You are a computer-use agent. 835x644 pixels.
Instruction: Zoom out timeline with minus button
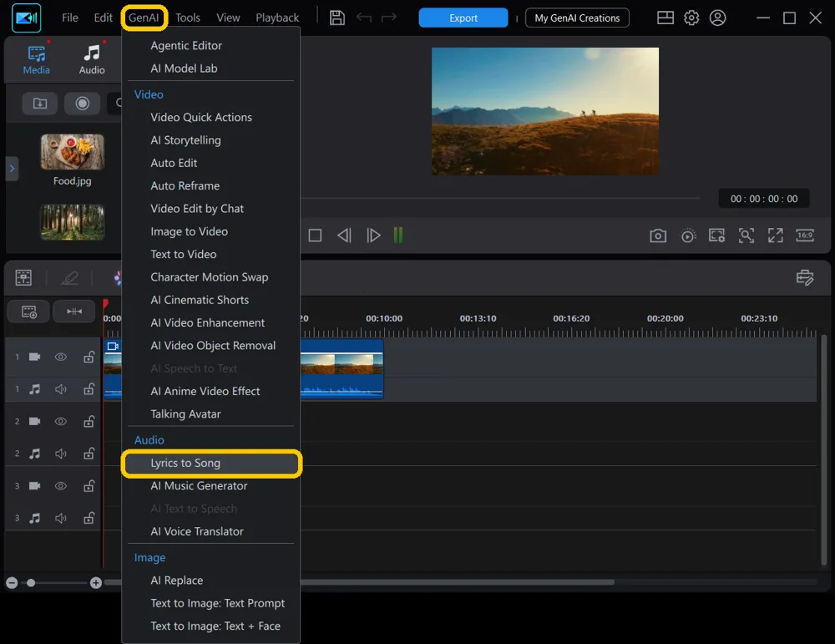[12, 583]
